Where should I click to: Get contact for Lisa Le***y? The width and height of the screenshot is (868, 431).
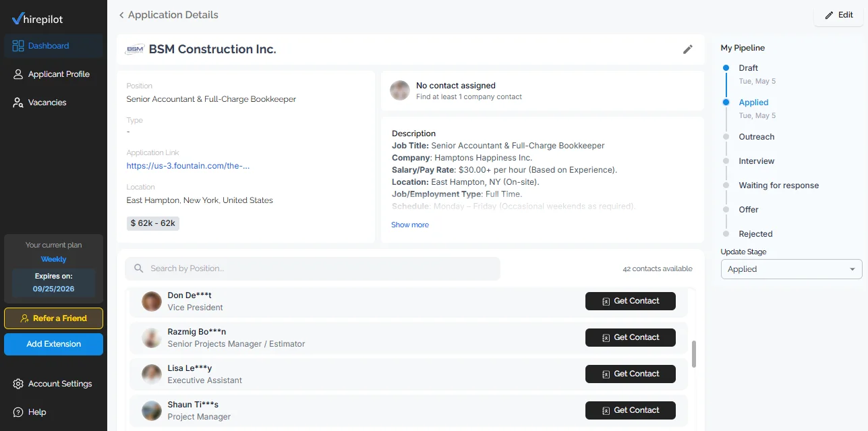(631, 374)
